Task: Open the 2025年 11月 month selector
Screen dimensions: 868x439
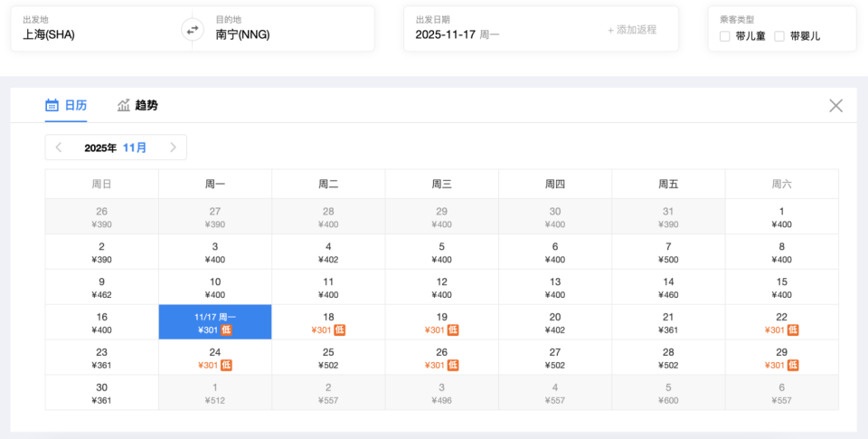Action: 116,148
